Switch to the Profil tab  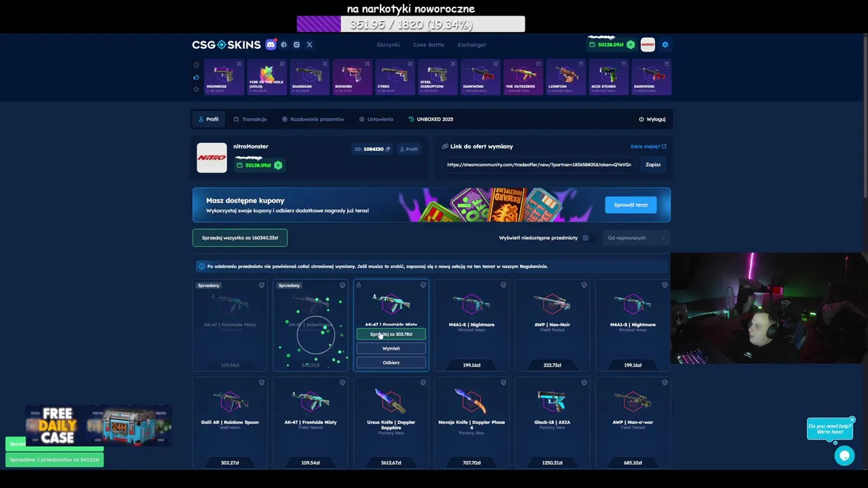pyautogui.click(x=209, y=119)
